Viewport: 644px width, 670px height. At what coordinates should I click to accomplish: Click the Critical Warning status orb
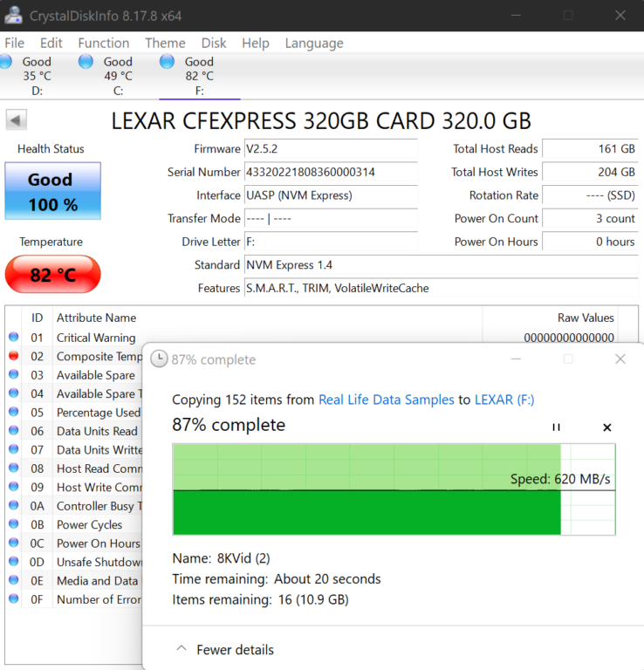pyautogui.click(x=14, y=338)
